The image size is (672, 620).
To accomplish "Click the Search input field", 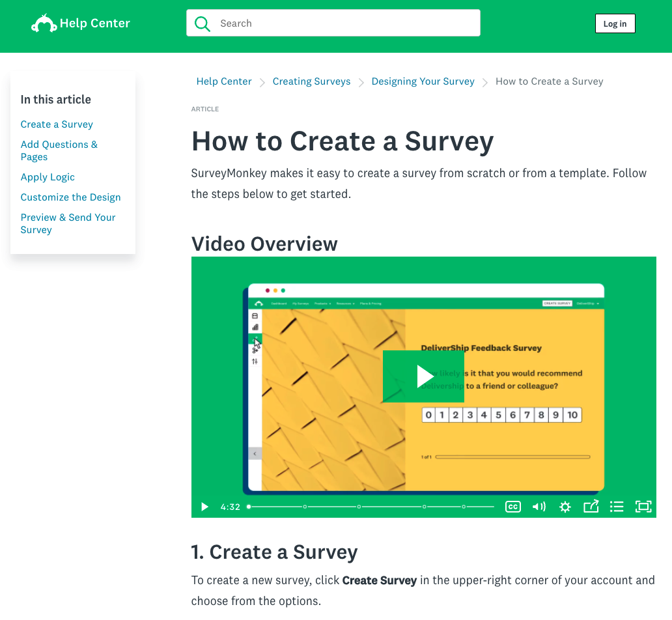I will pyautogui.click(x=333, y=23).
